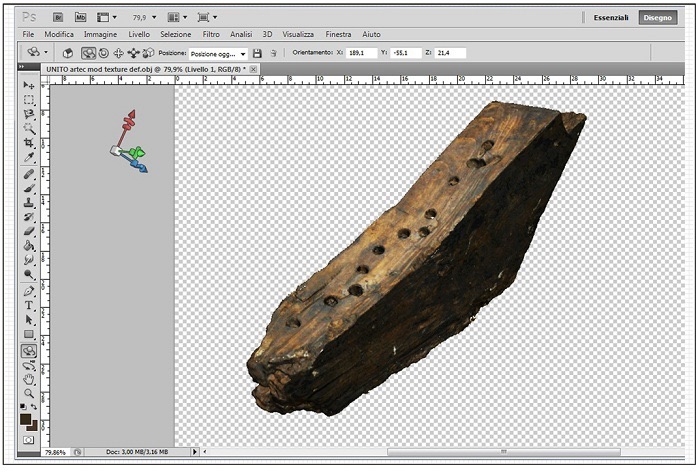Open the Analisi menu
The image size is (700, 472).
pyautogui.click(x=241, y=34)
